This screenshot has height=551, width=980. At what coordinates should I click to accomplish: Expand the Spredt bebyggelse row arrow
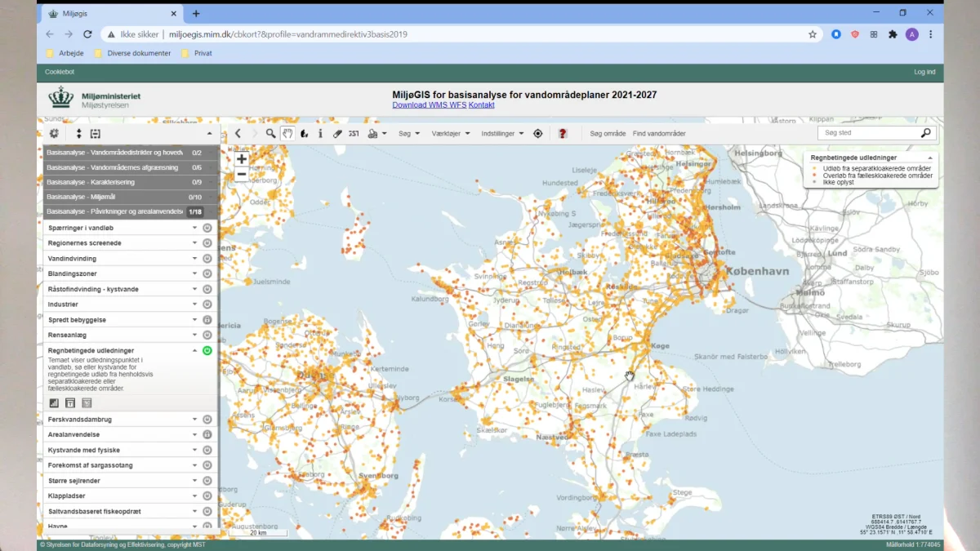pos(195,320)
